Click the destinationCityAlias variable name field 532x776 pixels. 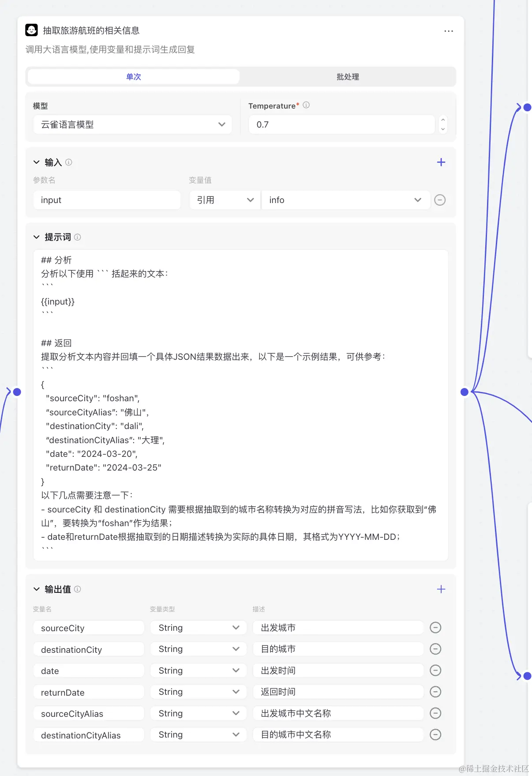89,735
